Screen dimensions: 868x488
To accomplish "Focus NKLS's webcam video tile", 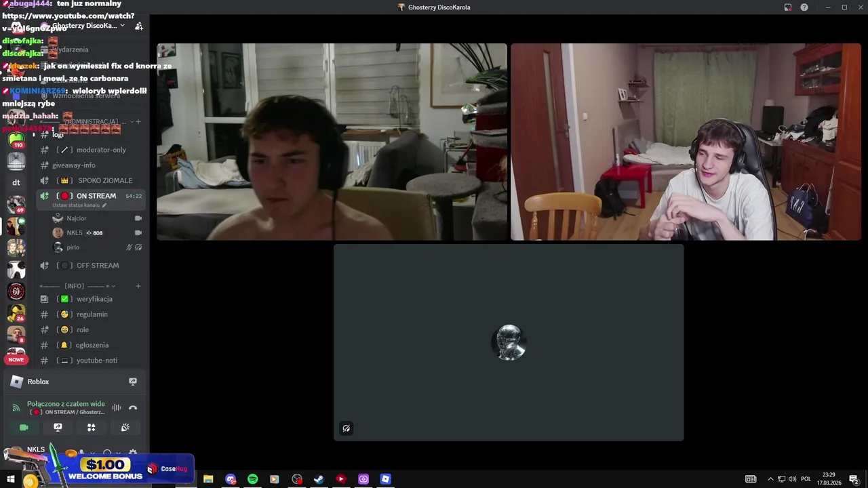I will (686, 142).
